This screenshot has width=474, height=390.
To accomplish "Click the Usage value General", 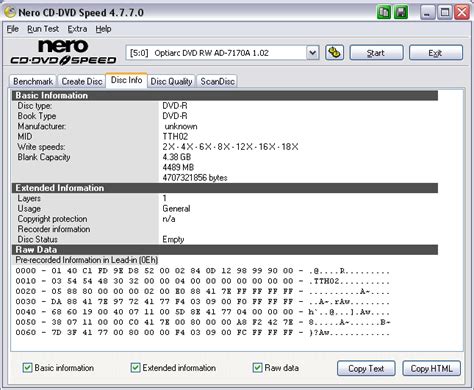I will [176, 209].
